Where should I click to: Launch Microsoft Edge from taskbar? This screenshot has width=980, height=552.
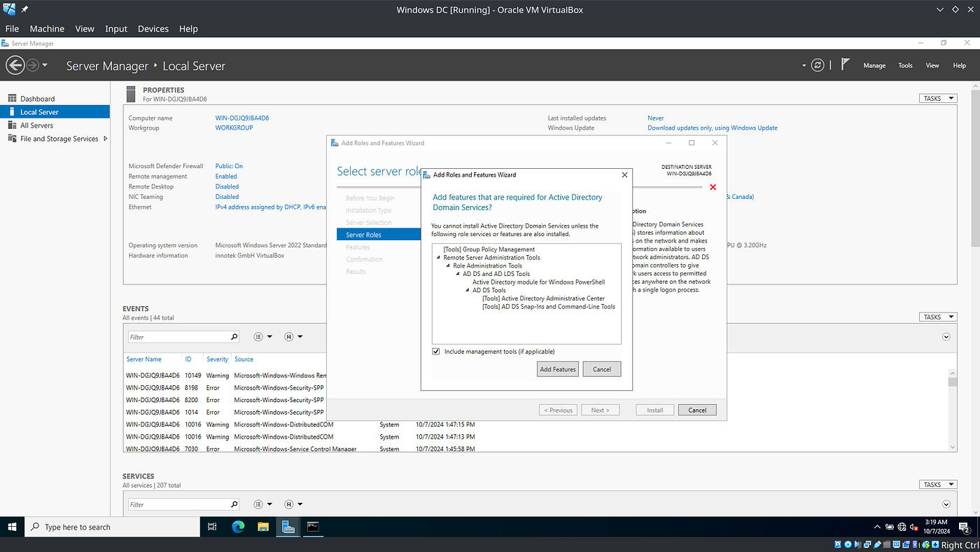click(238, 527)
